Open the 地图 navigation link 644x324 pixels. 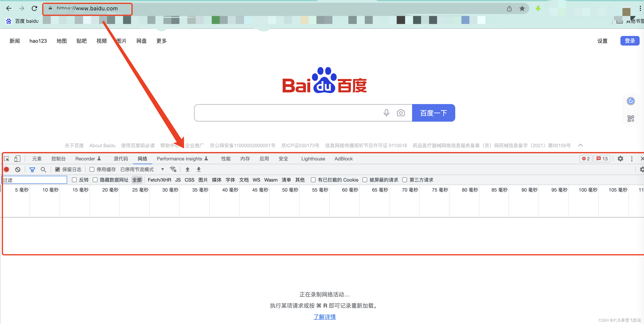(62, 41)
